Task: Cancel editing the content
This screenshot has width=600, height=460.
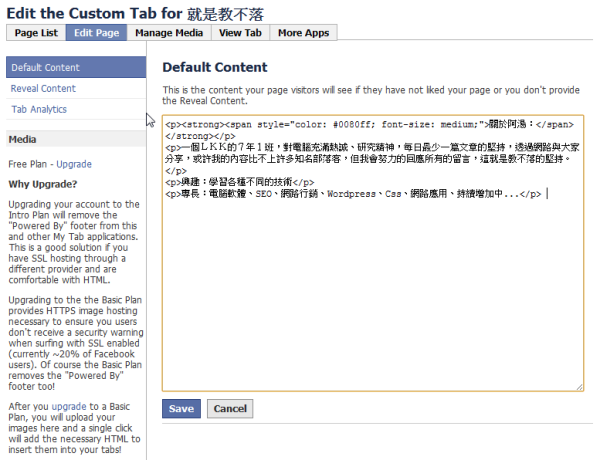Action: (x=230, y=409)
